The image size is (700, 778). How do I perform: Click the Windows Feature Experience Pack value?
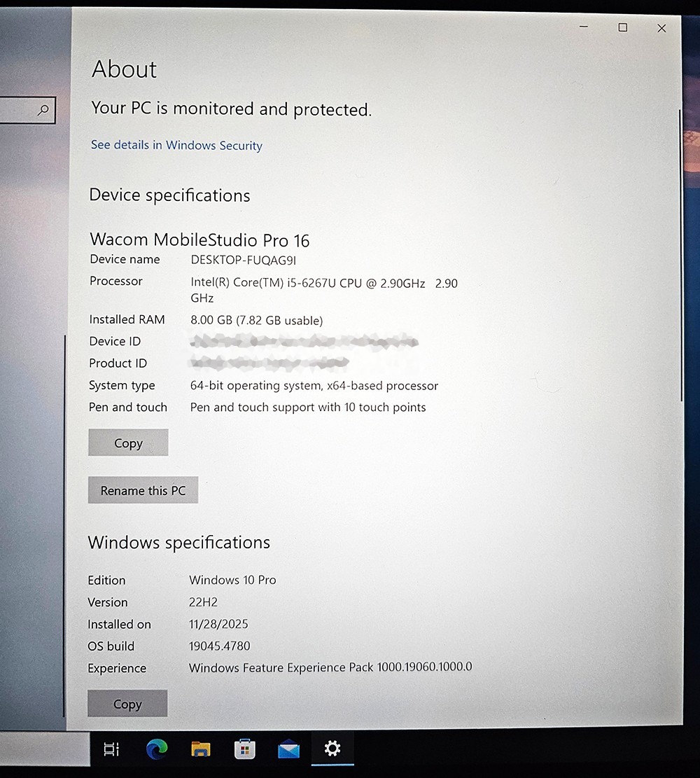(330, 667)
